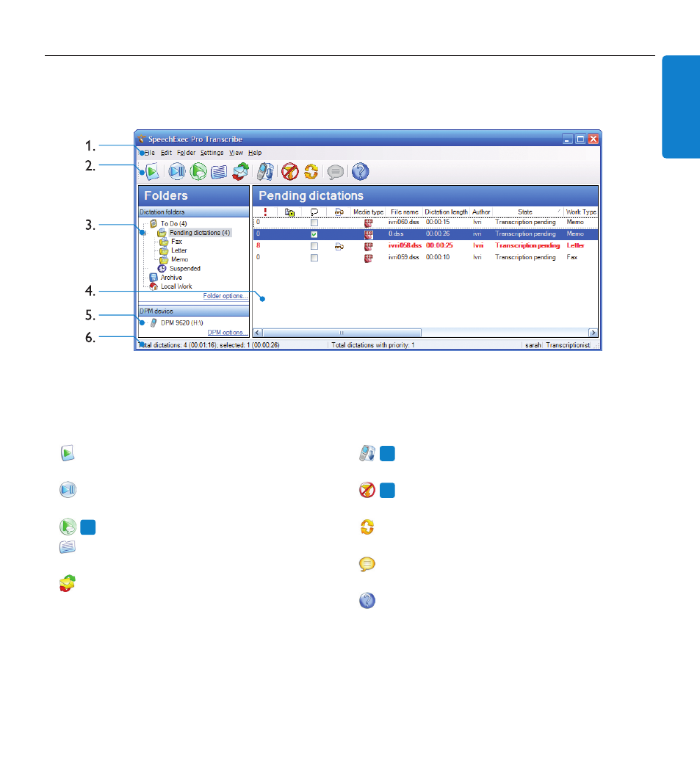The image size is (700, 780).
Task: Select the ivri059.dss file name
Action: [x=403, y=257]
